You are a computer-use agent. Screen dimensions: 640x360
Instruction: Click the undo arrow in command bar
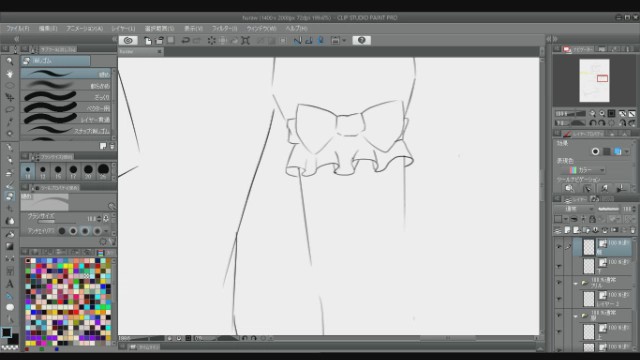point(185,40)
